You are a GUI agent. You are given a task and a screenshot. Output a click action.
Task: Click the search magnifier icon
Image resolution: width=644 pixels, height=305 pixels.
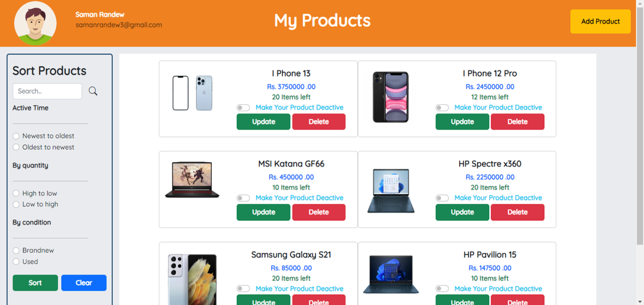pos(93,91)
